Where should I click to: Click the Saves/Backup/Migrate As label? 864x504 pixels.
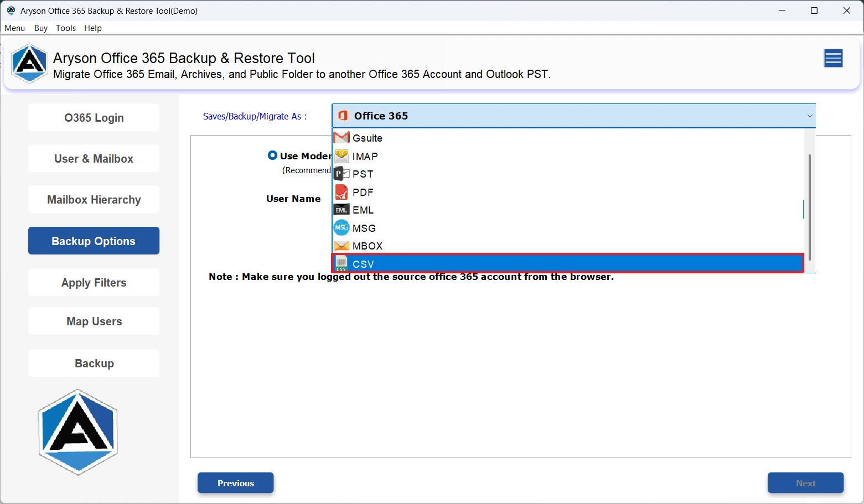click(255, 116)
